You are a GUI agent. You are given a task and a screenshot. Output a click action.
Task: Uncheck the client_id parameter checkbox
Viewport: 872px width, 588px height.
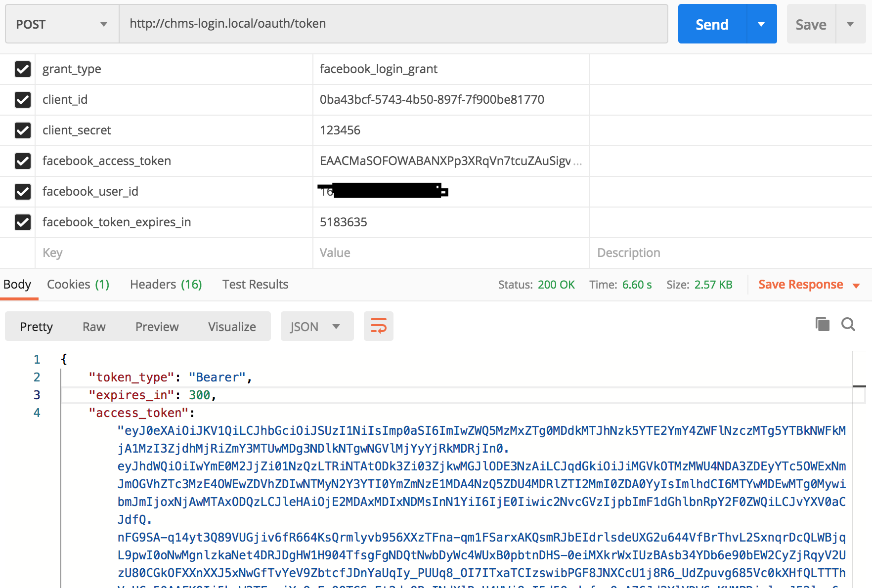[23, 100]
